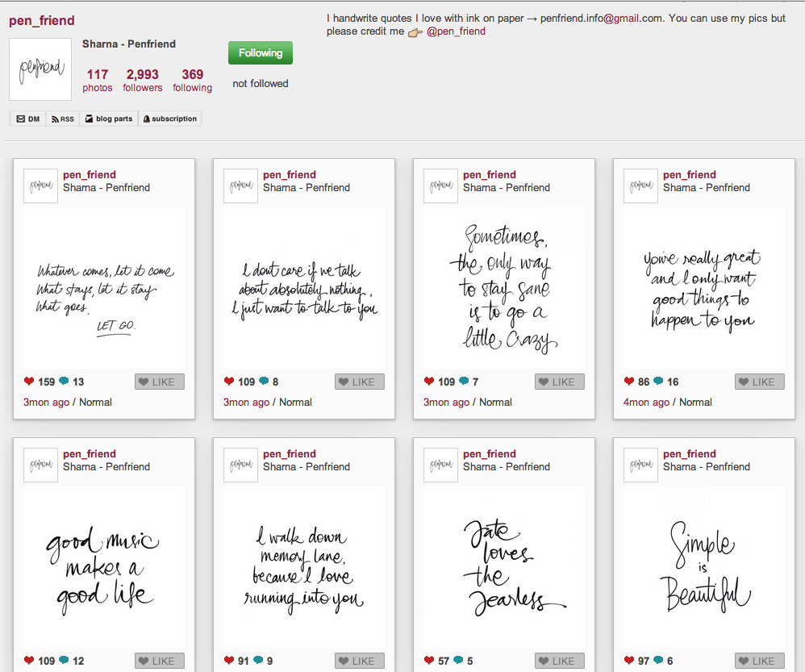Open pen_friend link on 'Simple is Beautiful' card

[x=690, y=454]
